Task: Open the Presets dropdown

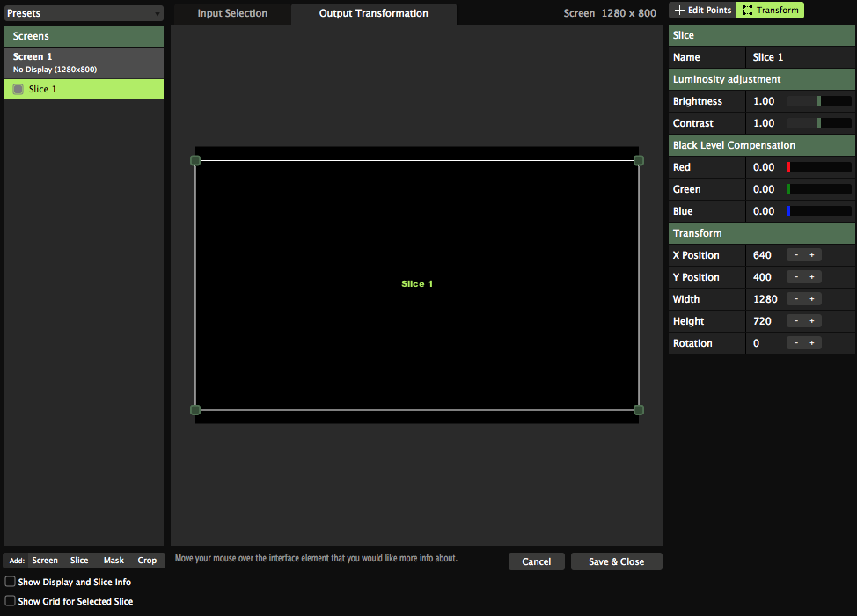Action: 84,13
